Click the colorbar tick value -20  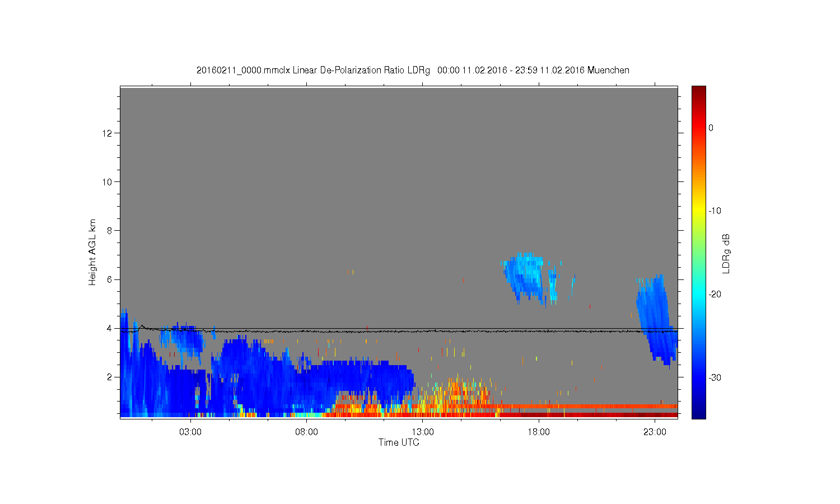click(x=715, y=295)
